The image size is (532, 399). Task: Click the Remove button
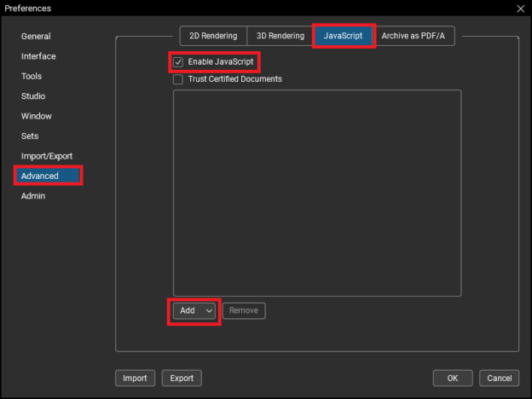click(x=244, y=311)
